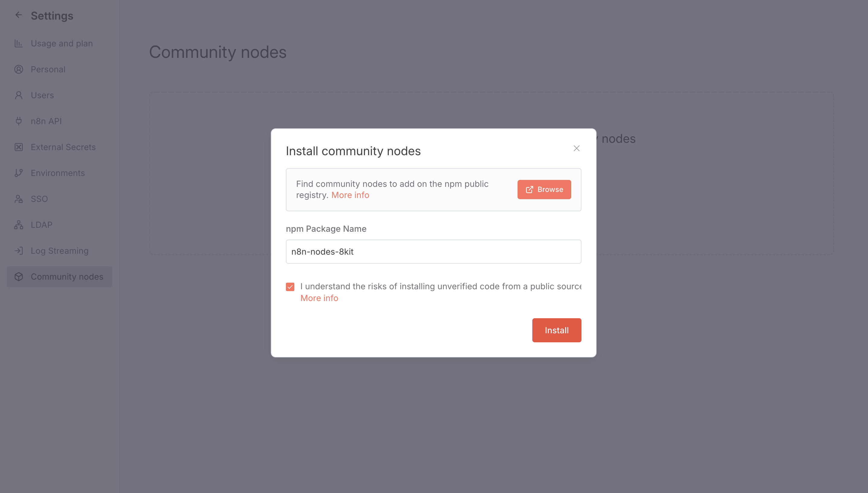Click the npm Package Name label
Viewport: 868px width, 493px height.
tap(326, 229)
